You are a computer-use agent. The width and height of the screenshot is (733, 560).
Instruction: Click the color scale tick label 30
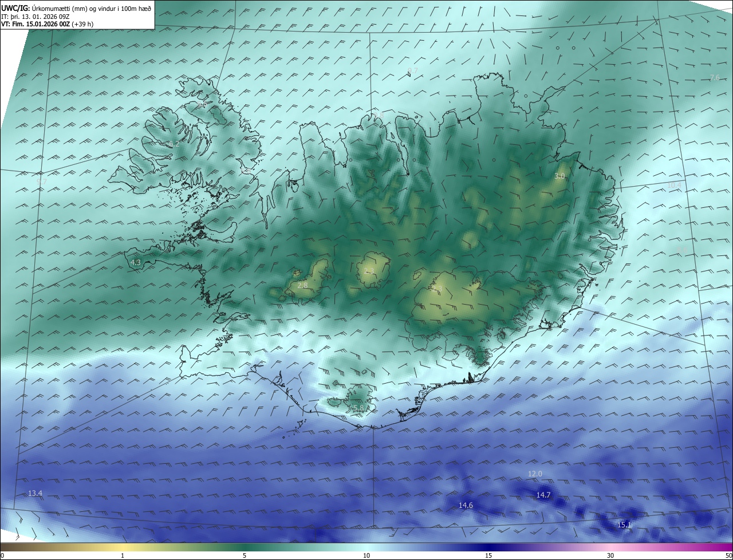click(x=610, y=555)
